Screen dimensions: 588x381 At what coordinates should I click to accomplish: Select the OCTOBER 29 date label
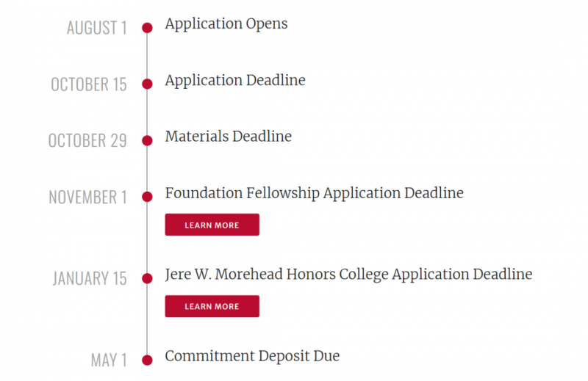[x=87, y=140]
